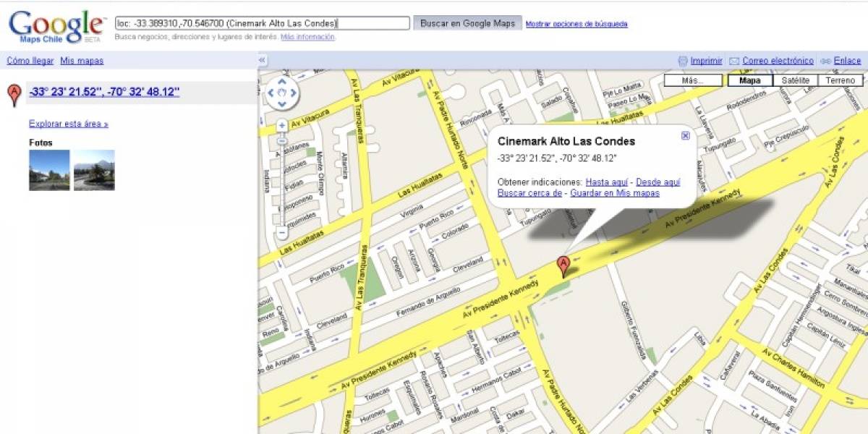
Task: Switch to Terreno view
Action: click(840, 80)
